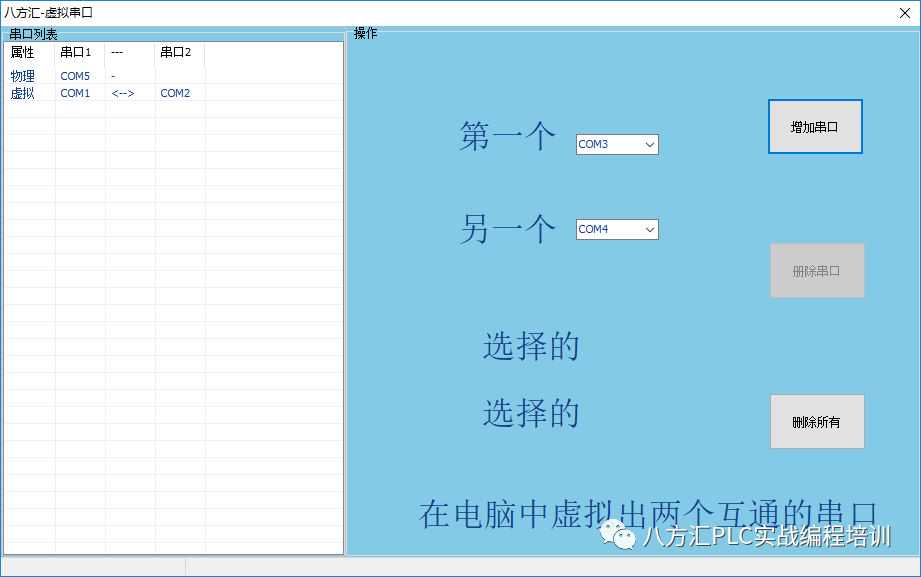Expand the COM3 dropdown arrow
Screen dimensions: 921x577
[x=650, y=145]
